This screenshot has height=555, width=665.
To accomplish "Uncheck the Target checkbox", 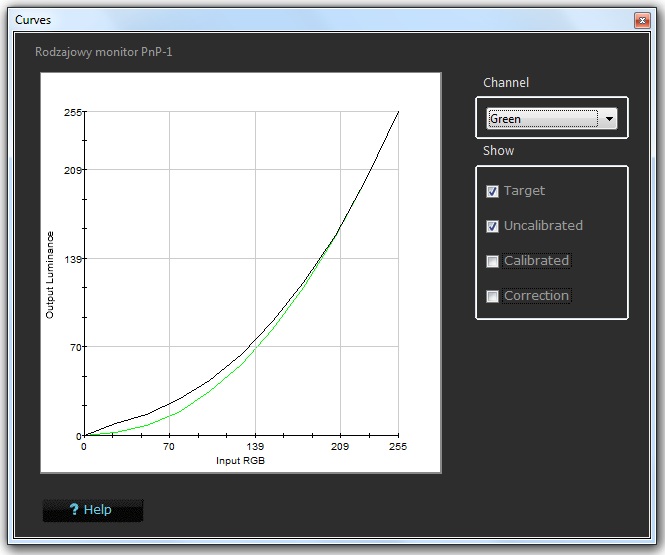I will [492, 191].
